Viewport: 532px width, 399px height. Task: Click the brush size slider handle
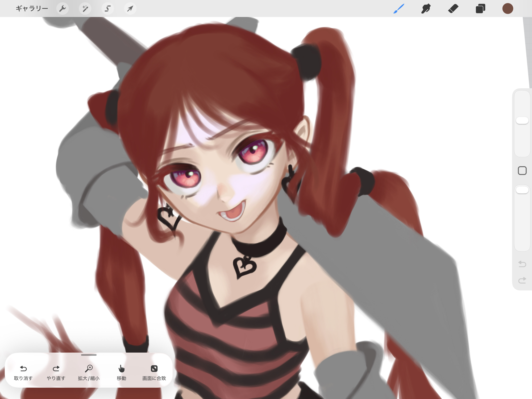[522, 121]
